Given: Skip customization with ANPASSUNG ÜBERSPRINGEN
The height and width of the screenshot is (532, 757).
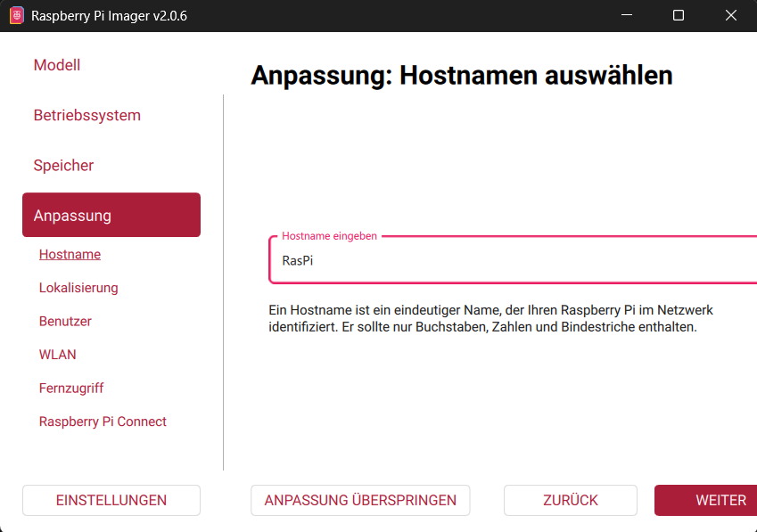Looking at the screenshot, I should [360, 500].
